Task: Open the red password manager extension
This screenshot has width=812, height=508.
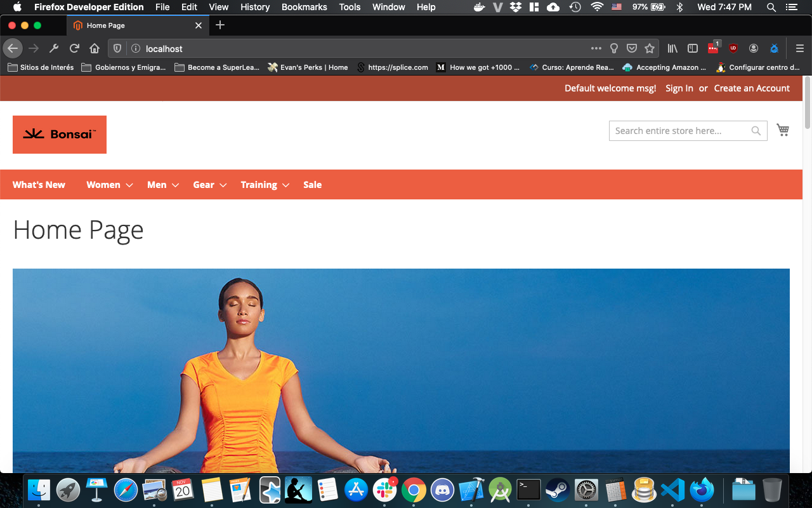Action: [713, 48]
